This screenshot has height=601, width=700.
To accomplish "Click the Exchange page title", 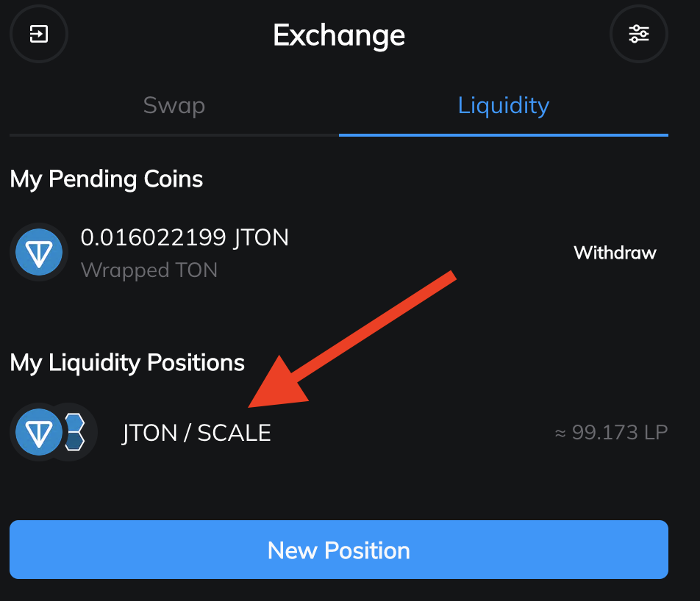I will click(x=339, y=35).
